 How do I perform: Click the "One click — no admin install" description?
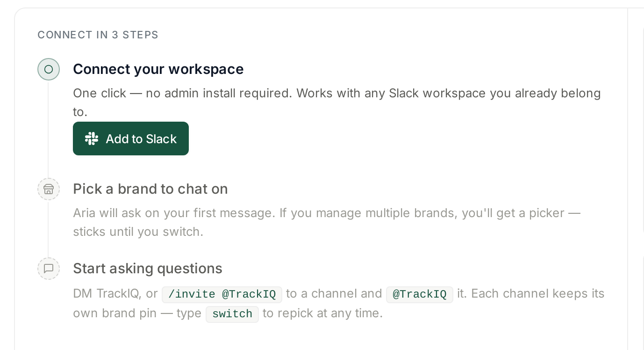click(337, 102)
